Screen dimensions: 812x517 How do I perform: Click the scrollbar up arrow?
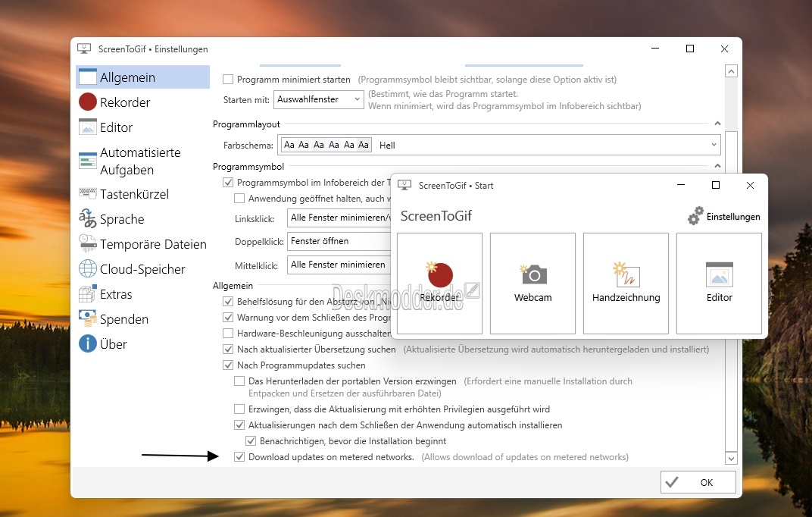731,71
